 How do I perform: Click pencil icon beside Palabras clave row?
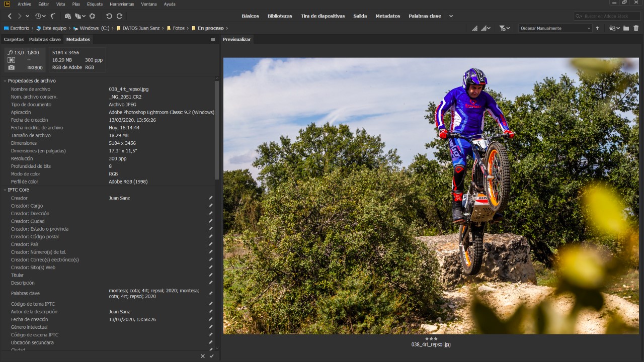pyautogui.click(x=211, y=293)
